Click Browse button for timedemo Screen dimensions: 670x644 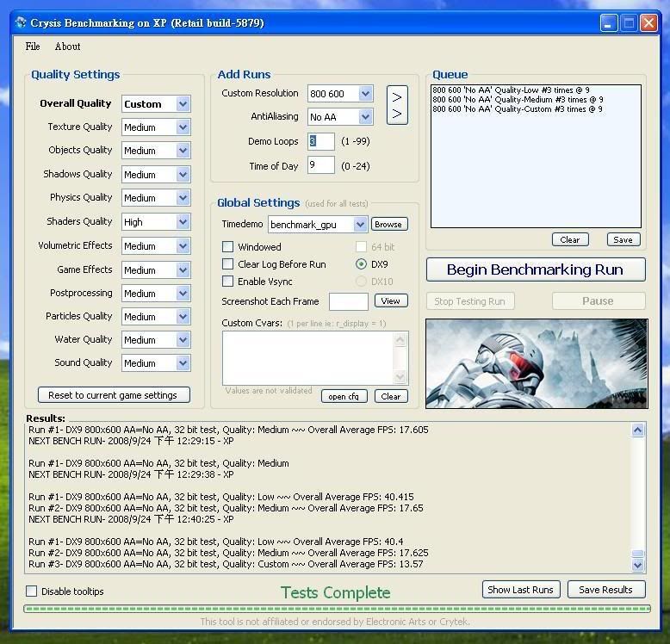389,224
